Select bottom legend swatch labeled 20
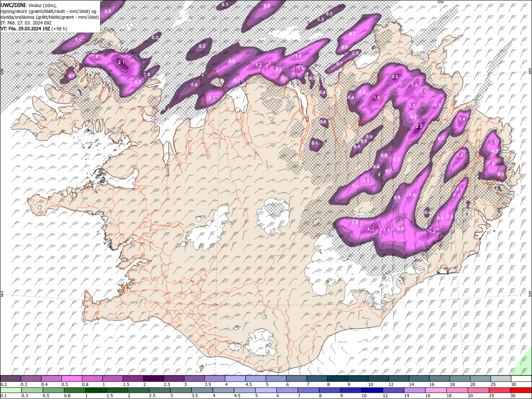 (478, 390)
